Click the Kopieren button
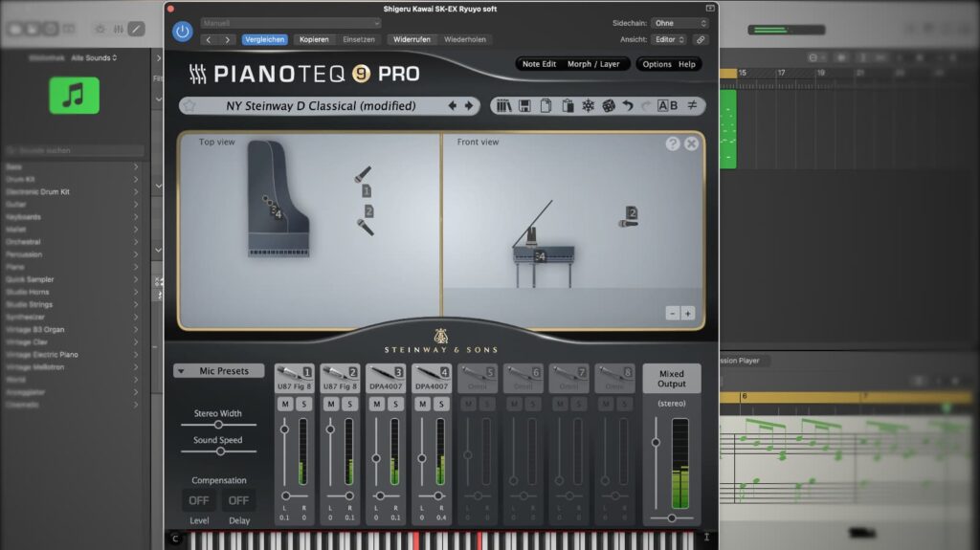This screenshot has width=980, height=550. [x=313, y=39]
